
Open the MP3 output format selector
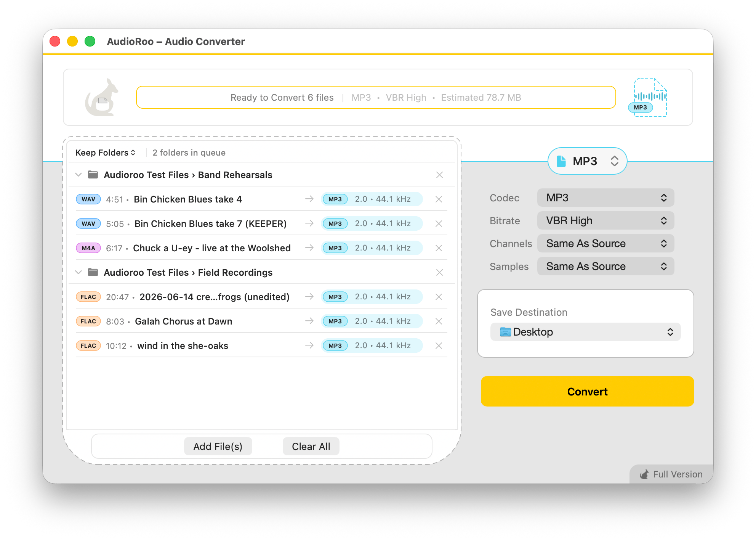587,161
